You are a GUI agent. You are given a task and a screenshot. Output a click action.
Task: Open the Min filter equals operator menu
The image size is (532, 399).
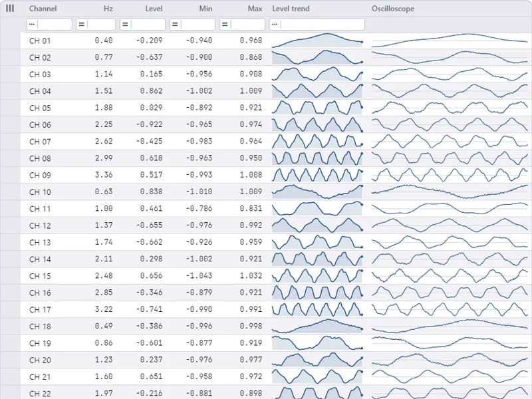(x=175, y=25)
